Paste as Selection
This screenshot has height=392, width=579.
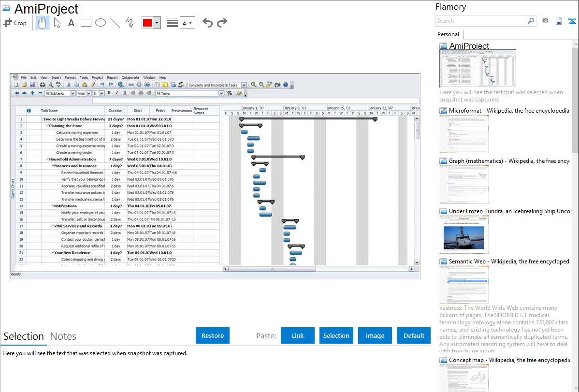pos(336,335)
